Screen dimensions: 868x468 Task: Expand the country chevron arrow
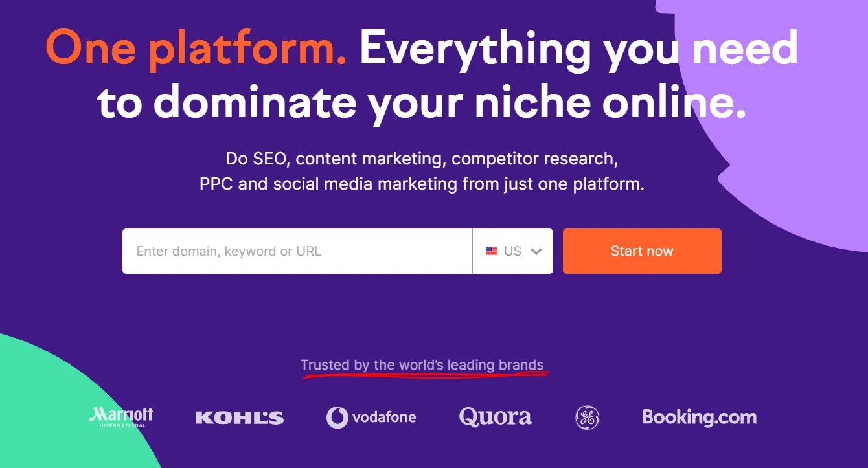[536, 251]
